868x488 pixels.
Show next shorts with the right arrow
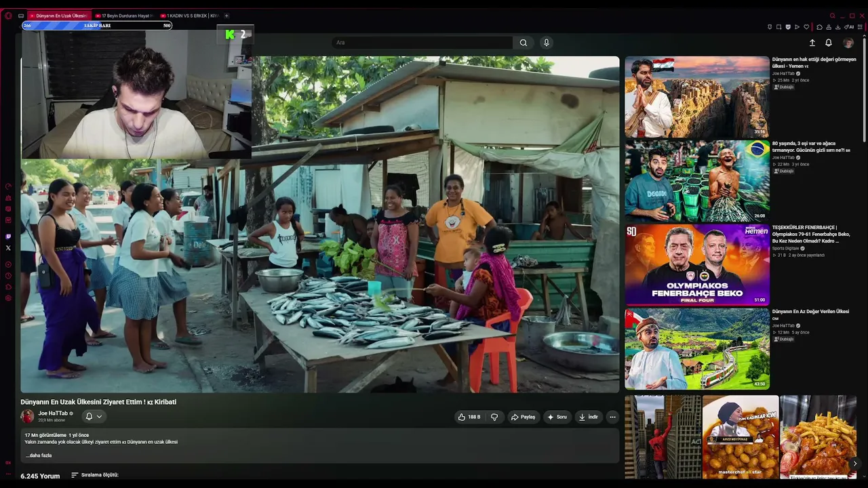point(854,464)
